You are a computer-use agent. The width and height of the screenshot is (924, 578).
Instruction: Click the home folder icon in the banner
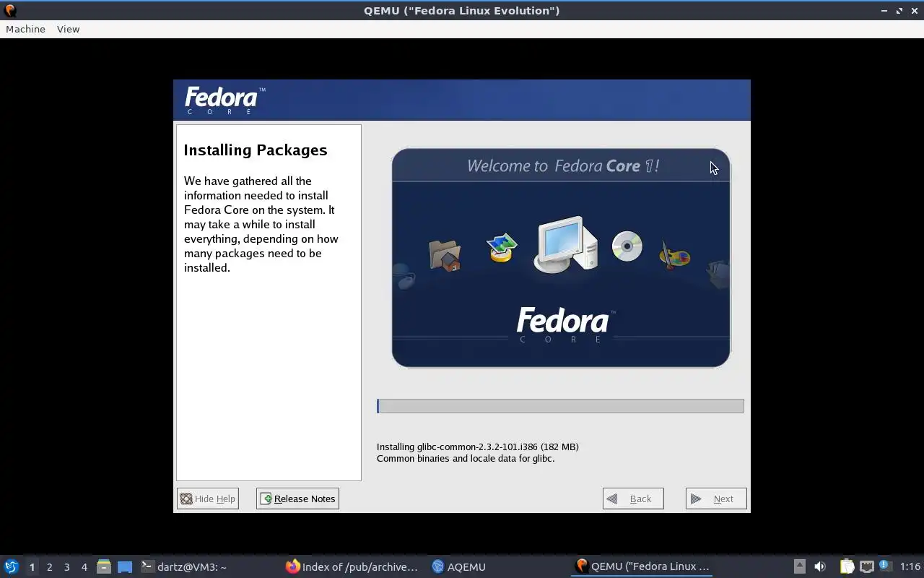[445, 255]
